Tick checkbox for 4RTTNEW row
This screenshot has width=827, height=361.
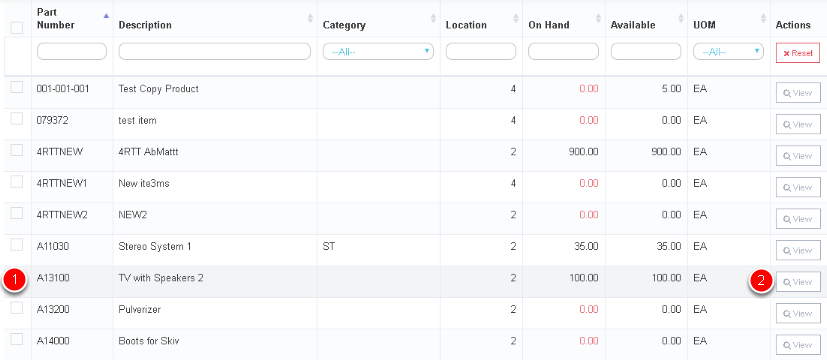[17, 150]
